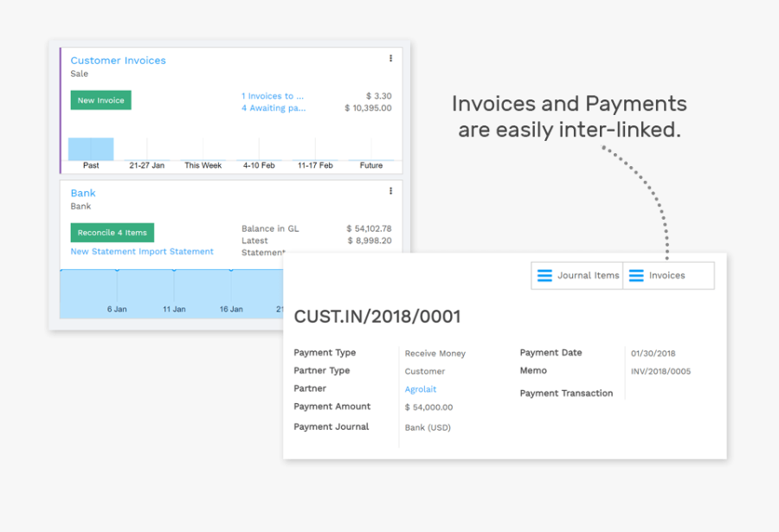This screenshot has width=779, height=532.
Task: Open the Customer Invoices card kebab menu
Action: tap(390, 59)
